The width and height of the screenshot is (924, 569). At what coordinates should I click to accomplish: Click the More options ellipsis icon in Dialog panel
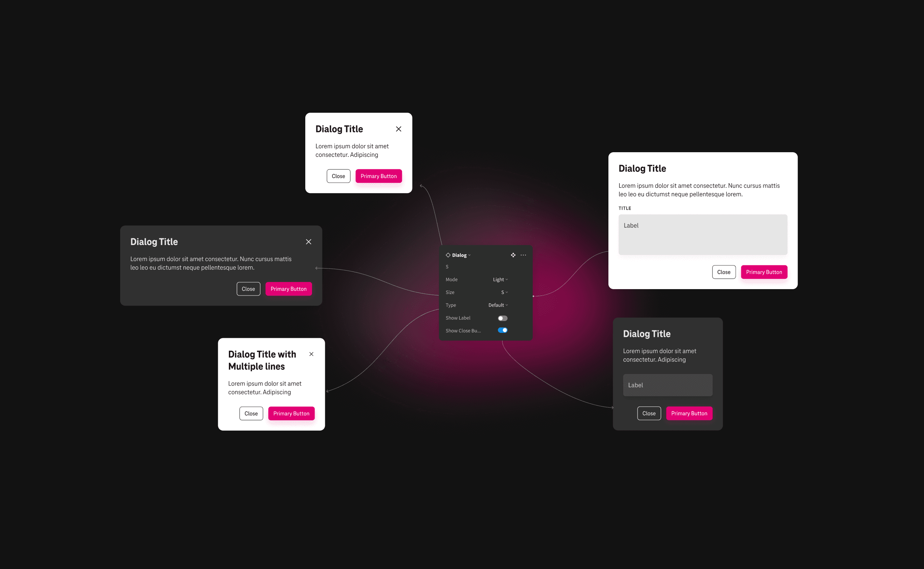[x=523, y=255]
